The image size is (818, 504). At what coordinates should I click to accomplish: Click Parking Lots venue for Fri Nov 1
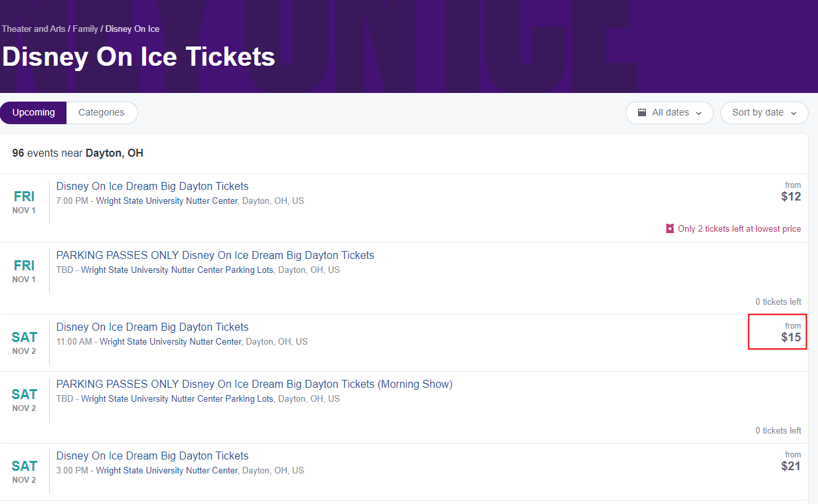[177, 270]
